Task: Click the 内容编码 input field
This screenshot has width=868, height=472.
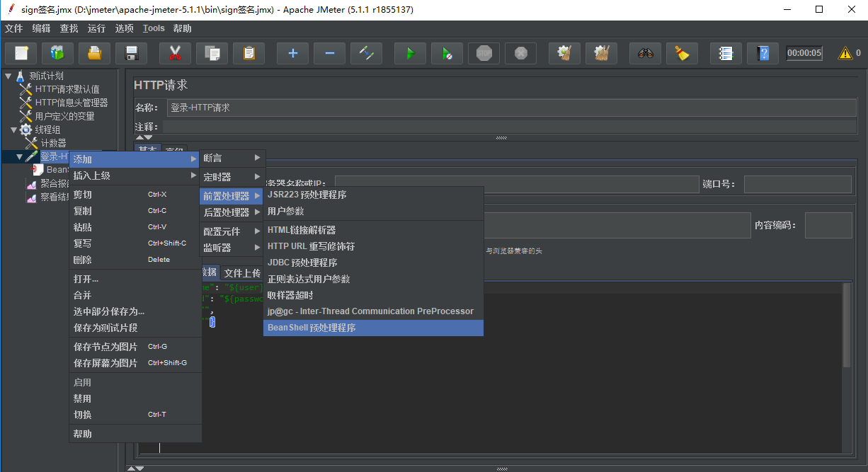Action: 828,225
